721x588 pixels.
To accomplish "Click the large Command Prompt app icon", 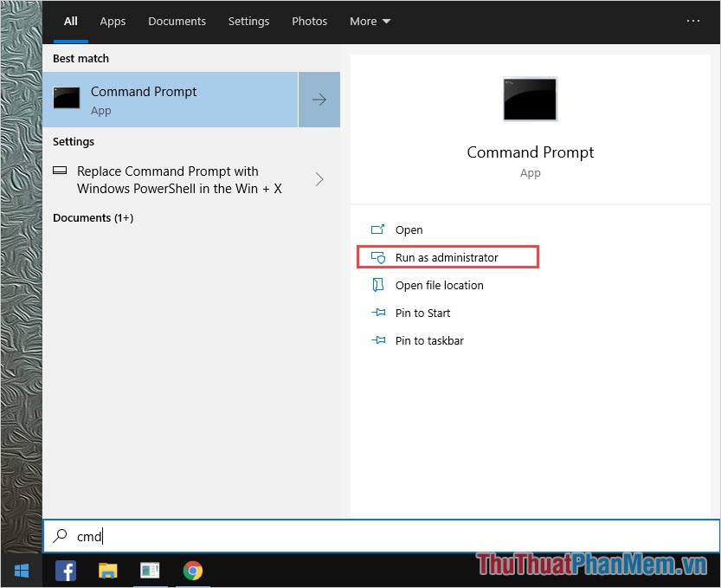I will pyautogui.click(x=529, y=99).
